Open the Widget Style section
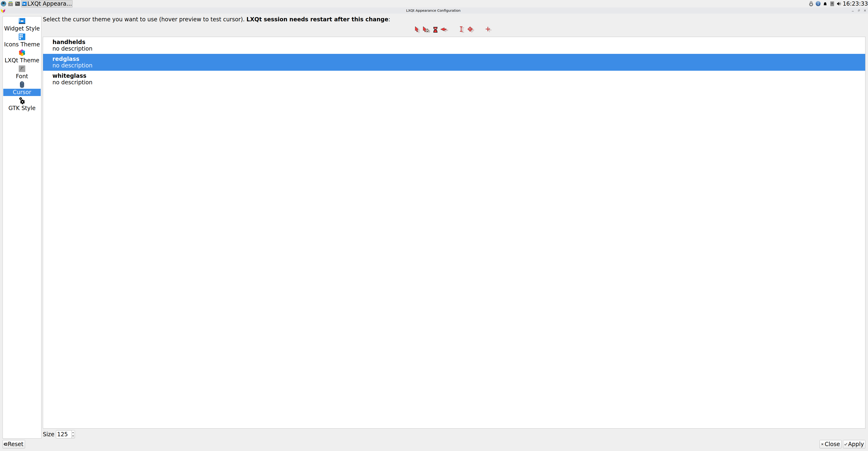868x451 pixels. pyautogui.click(x=22, y=25)
